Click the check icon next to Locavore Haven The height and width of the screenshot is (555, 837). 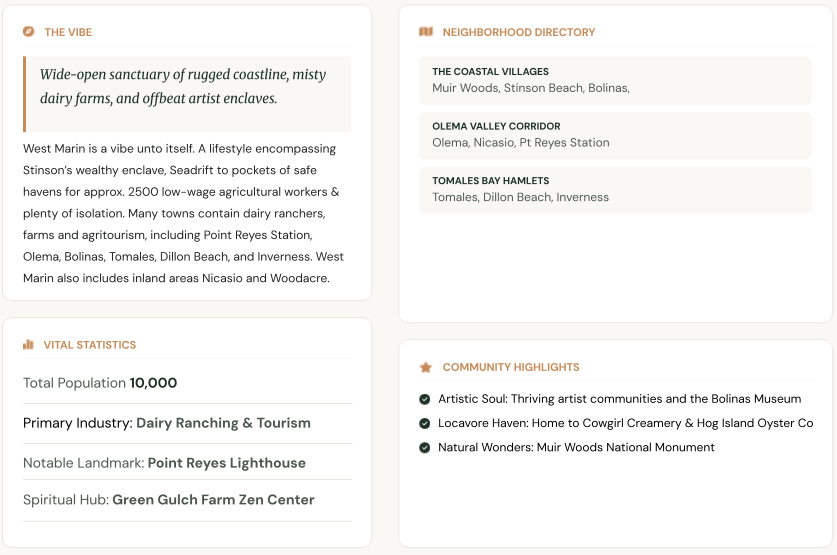point(425,423)
